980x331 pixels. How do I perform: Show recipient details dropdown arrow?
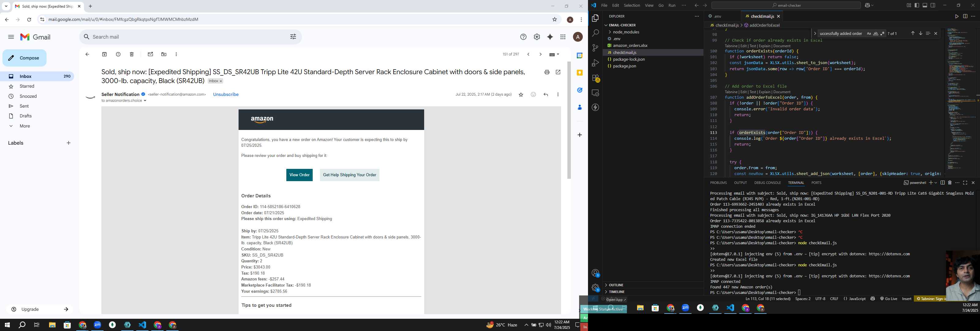pos(145,101)
